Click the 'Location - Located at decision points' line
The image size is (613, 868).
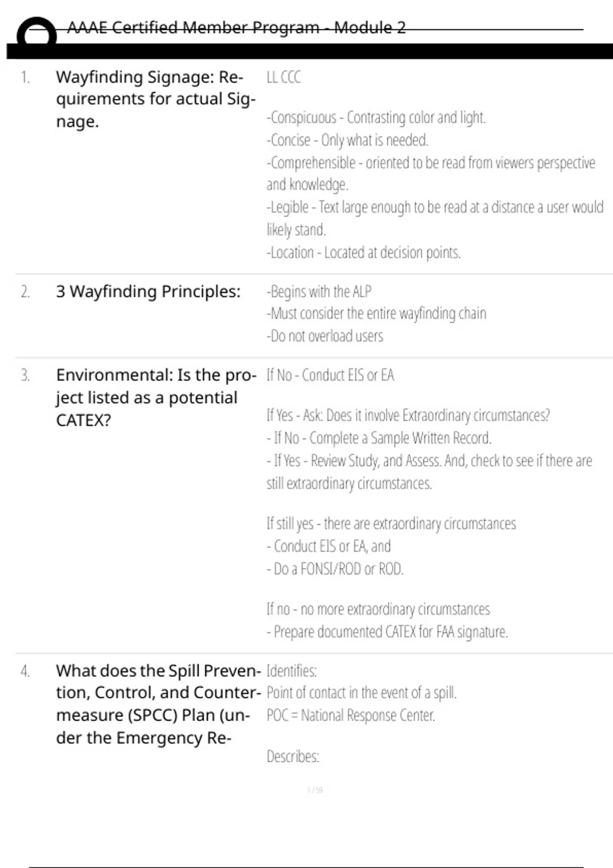point(363,252)
